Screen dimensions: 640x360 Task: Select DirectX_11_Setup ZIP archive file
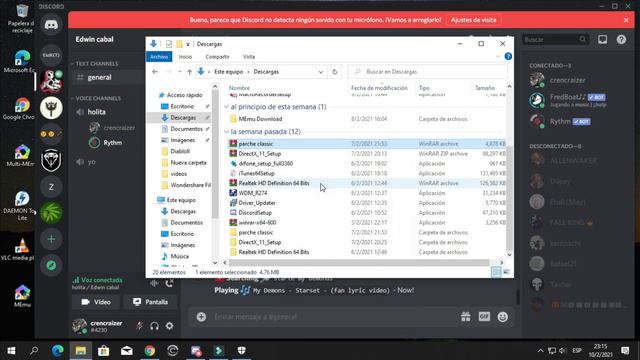[x=260, y=154]
